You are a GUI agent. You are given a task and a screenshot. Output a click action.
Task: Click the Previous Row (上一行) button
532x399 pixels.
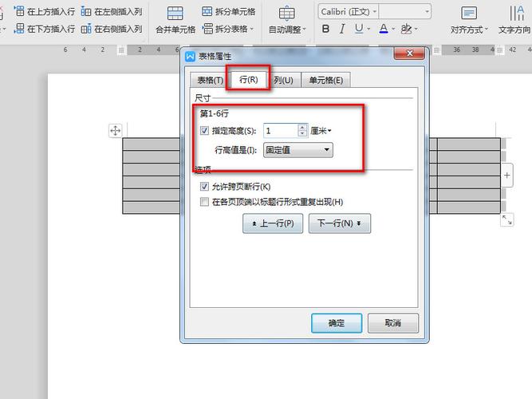point(273,223)
